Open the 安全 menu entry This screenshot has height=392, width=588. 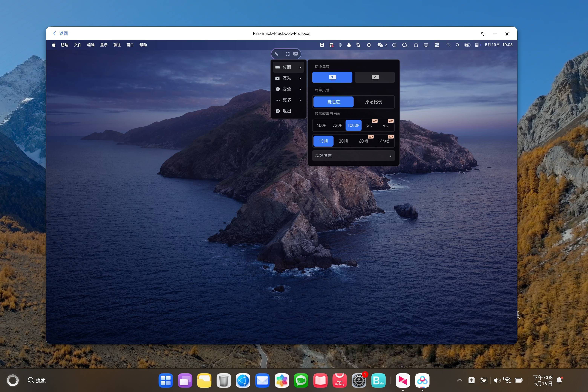click(x=289, y=89)
